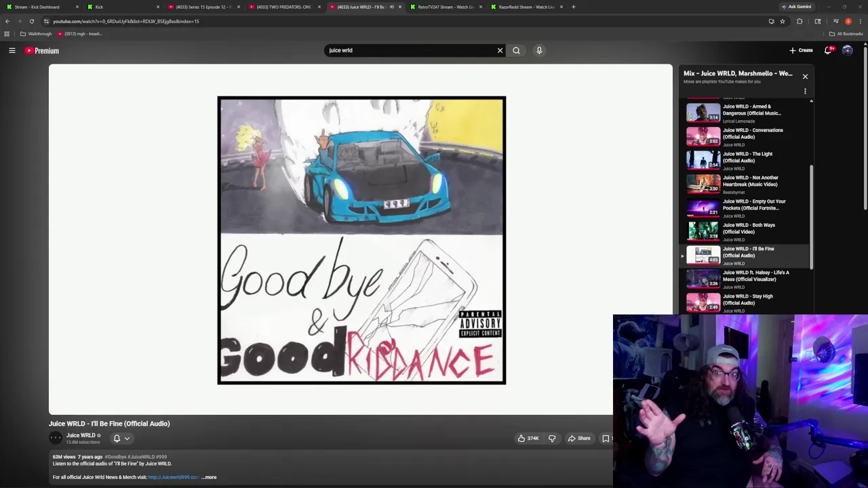Switch to the 'RazorRedd Stream' tab
The width and height of the screenshot is (868, 488).
527,7
